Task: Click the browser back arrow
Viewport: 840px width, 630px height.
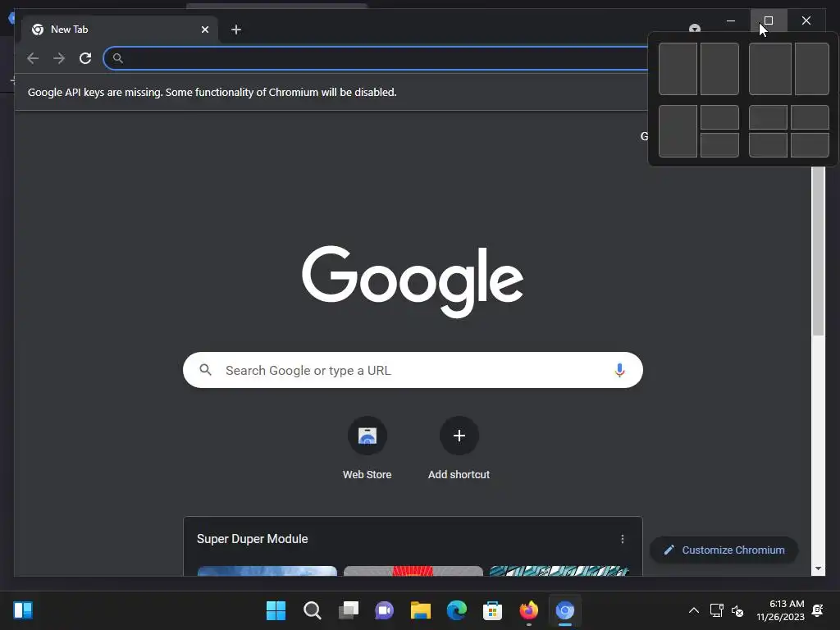Action: click(x=33, y=58)
